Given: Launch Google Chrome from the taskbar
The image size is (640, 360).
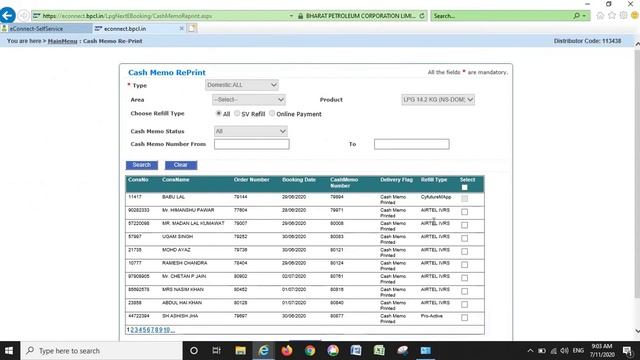Looking at the screenshot, I should coord(310,351).
